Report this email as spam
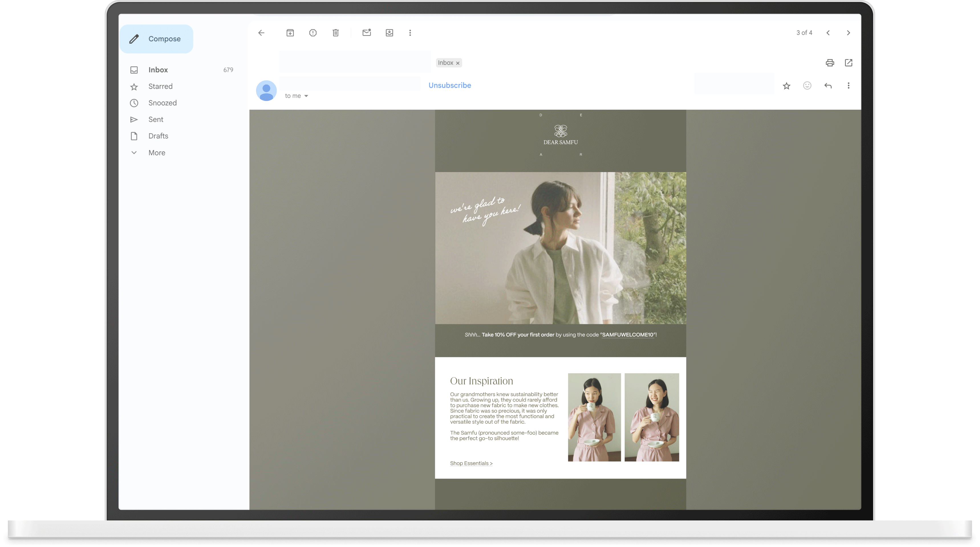This screenshot has width=980, height=547. coord(313,33)
